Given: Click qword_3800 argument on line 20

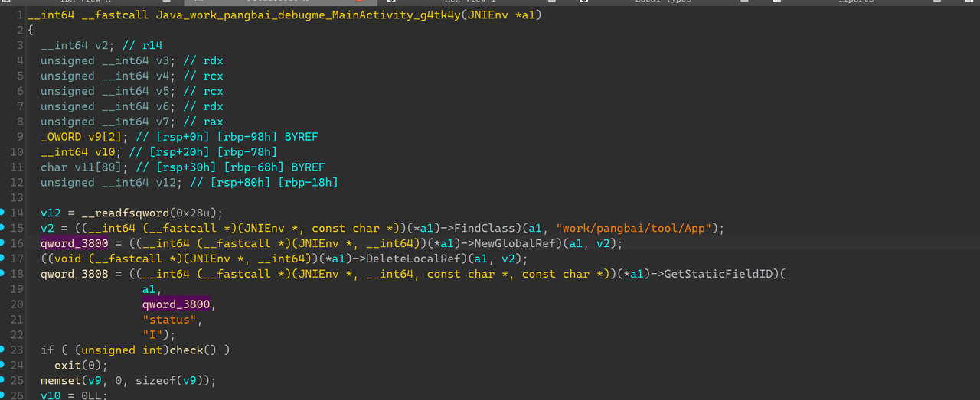Looking at the screenshot, I should 175,304.
